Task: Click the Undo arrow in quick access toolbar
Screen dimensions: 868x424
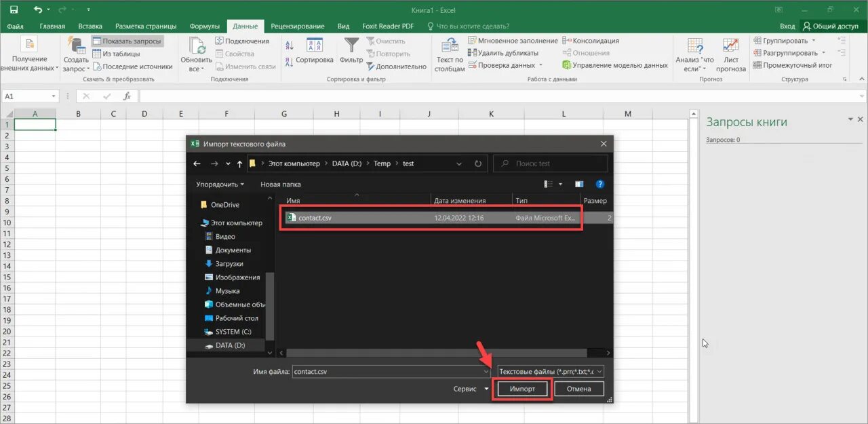Action: pos(37,10)
